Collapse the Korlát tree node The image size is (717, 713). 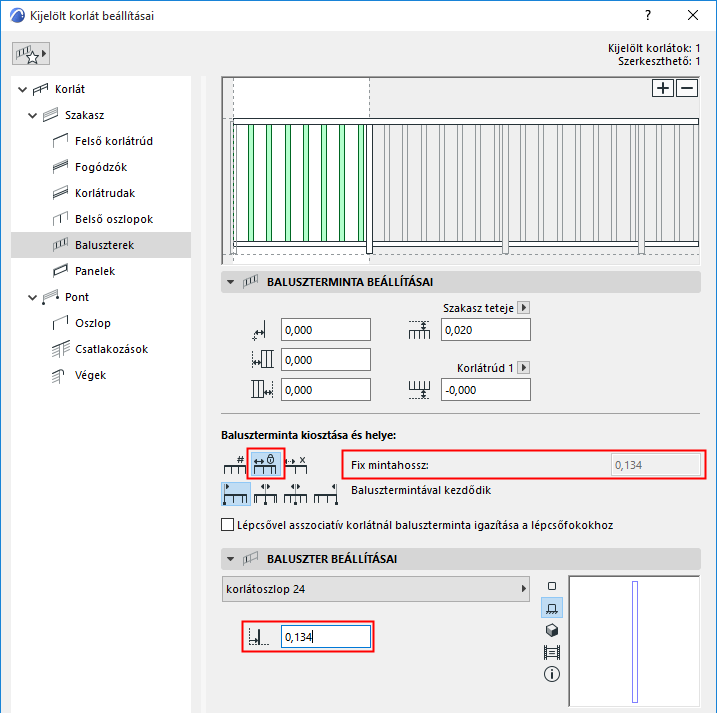22,90
